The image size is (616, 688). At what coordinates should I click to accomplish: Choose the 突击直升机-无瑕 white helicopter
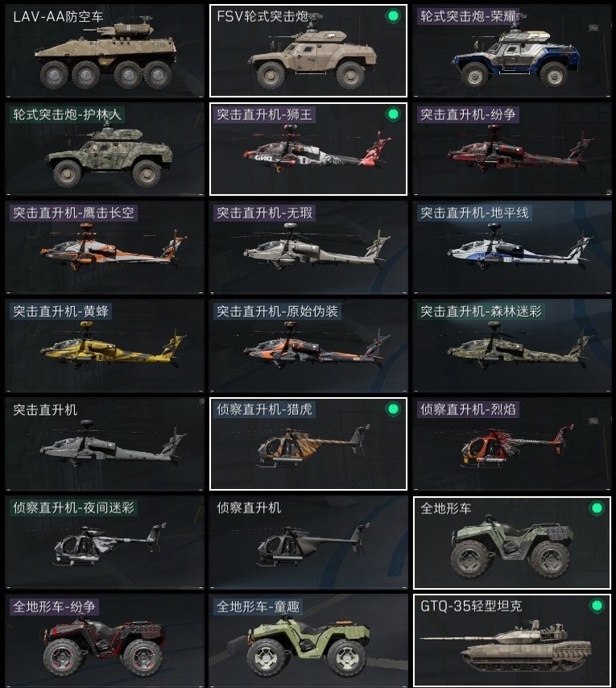[x=308, y=247]
